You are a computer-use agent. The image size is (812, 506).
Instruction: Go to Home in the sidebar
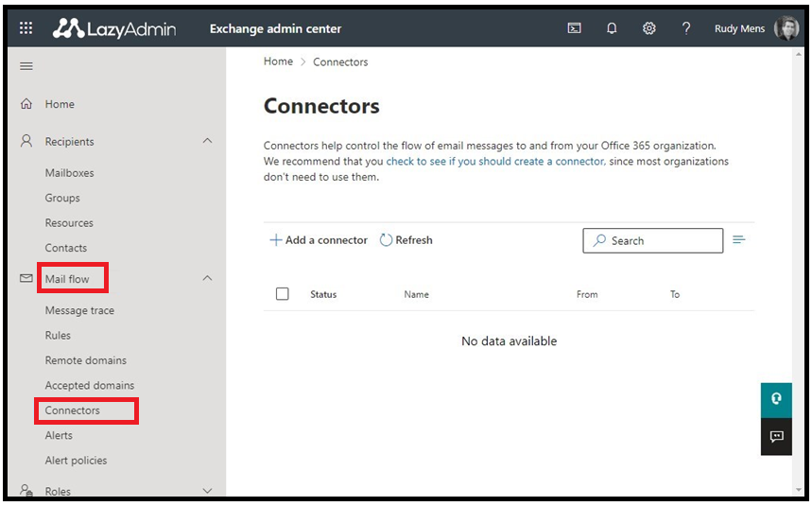60,104
